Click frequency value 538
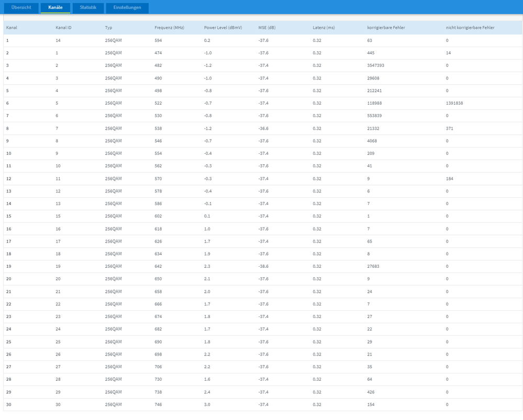This screenshot has width=523, height=420. pyautogui.click(x=158, y=128)
